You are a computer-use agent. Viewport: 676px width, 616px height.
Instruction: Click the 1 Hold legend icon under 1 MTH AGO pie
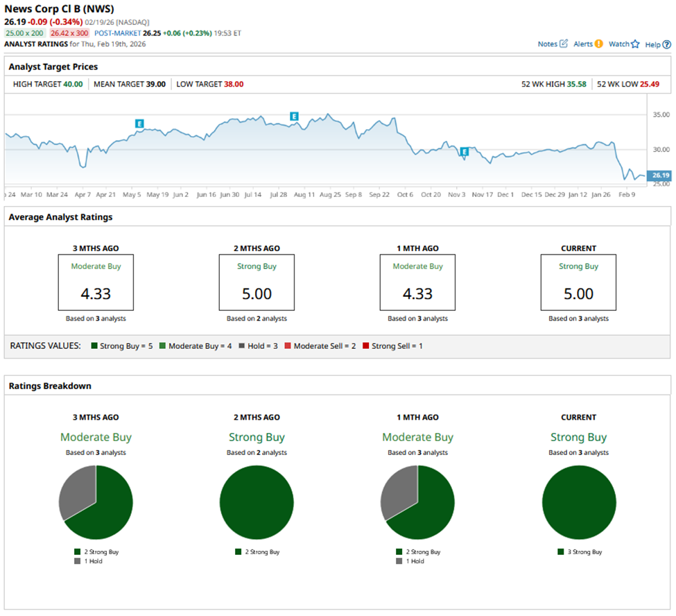399,561
